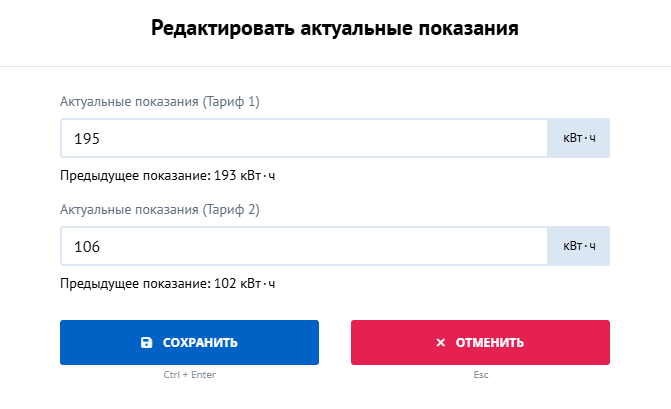Place cursor on the value 106

(87, 246)
